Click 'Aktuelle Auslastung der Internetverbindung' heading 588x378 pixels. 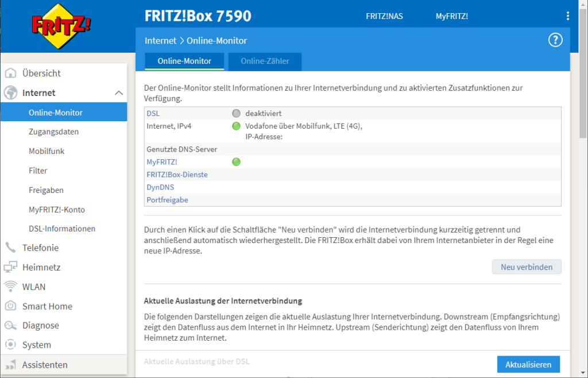click(x=223, y=301)
